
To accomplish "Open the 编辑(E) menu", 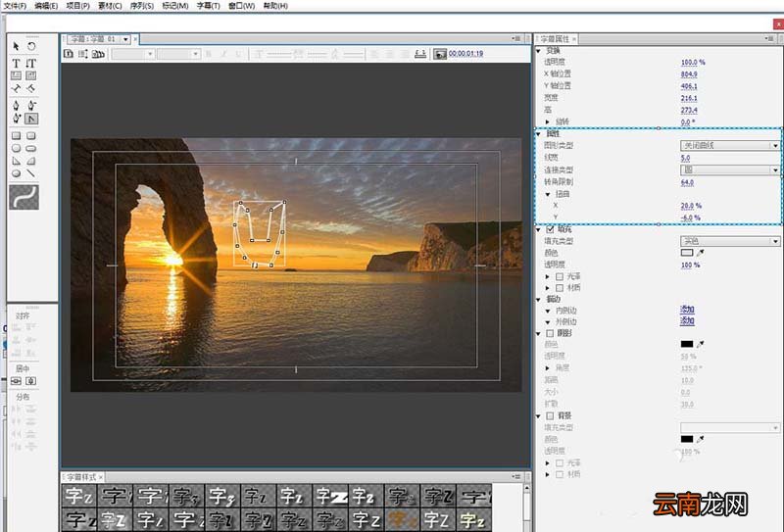I will click(x=46, y=6).
